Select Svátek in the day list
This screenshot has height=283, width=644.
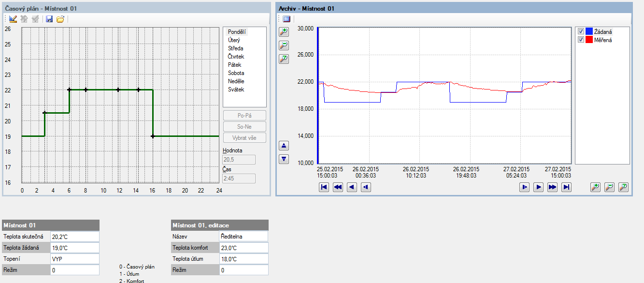236,89
